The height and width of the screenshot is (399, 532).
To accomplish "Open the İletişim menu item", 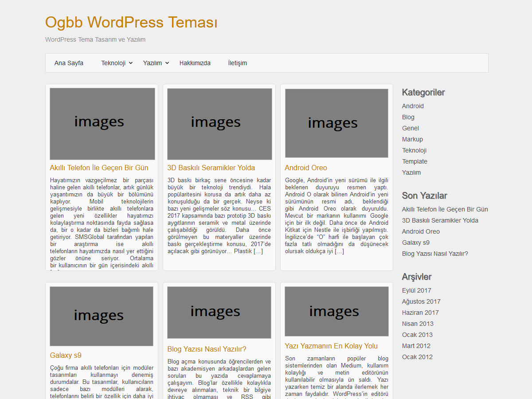I will (x=237, y=63).
